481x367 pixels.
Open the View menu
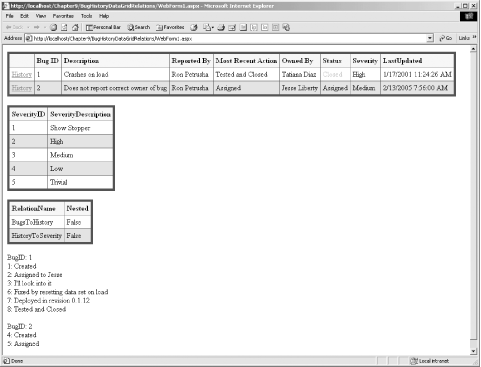[x=41, y=16]
